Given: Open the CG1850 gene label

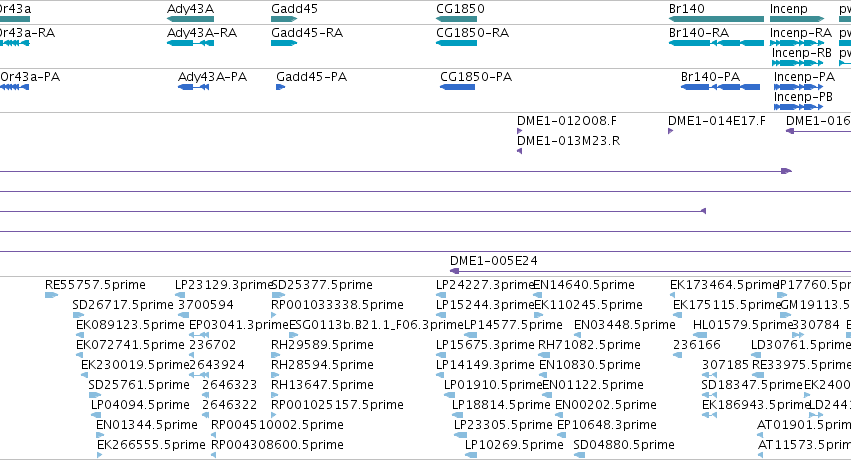Looking at the screenshot, I should [x=460, y=9].
